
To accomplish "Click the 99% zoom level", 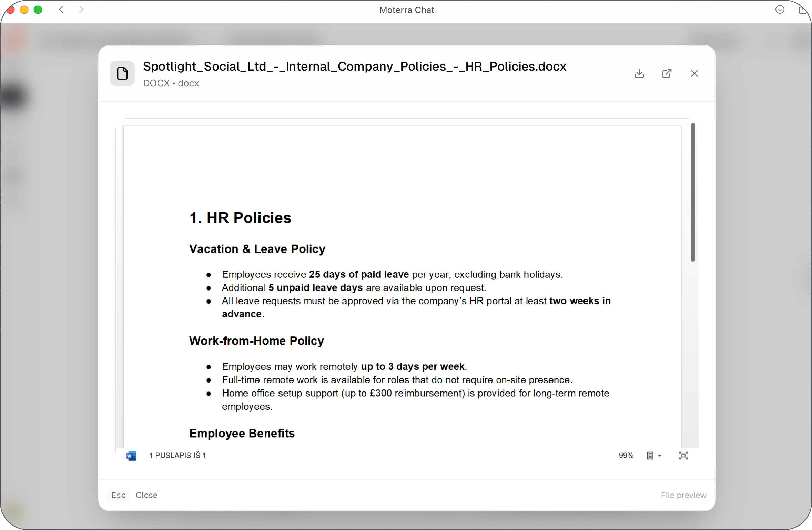I will (x=626, y=456).
